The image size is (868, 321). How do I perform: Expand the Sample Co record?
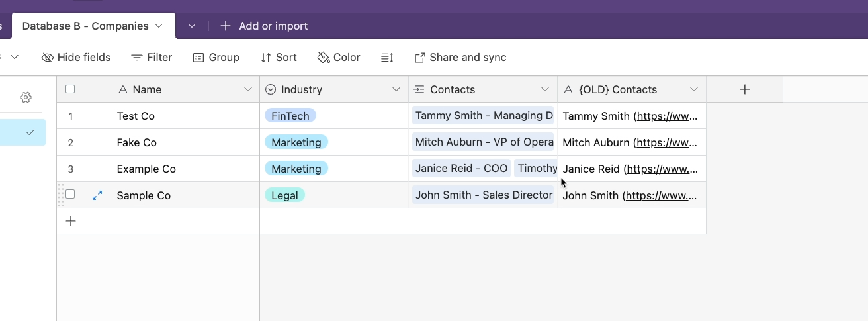coord(97,195)
